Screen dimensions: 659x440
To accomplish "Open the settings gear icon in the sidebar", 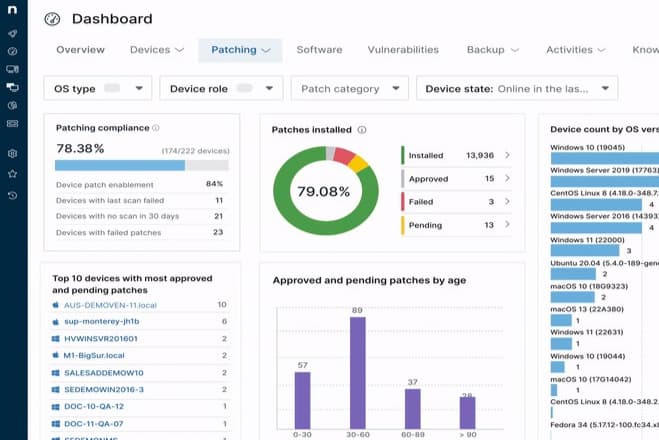I will (12, 154).
